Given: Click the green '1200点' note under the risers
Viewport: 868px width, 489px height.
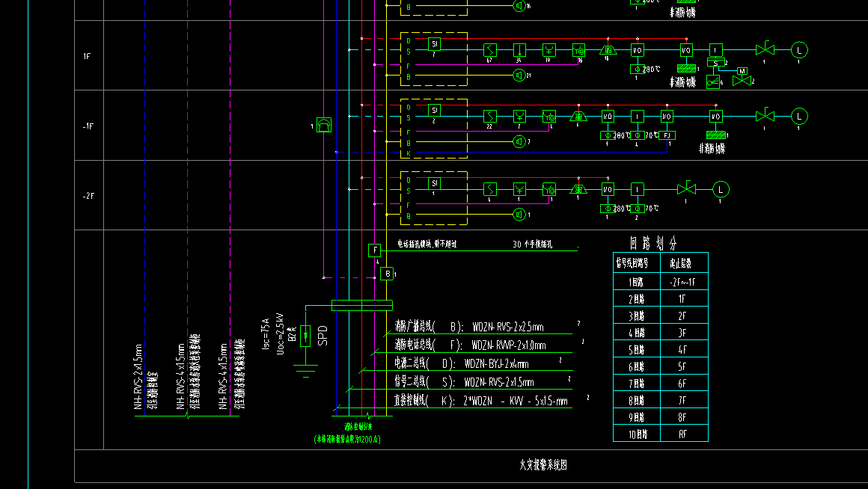Looking at the screenshot, I should [x=347, y=439].
